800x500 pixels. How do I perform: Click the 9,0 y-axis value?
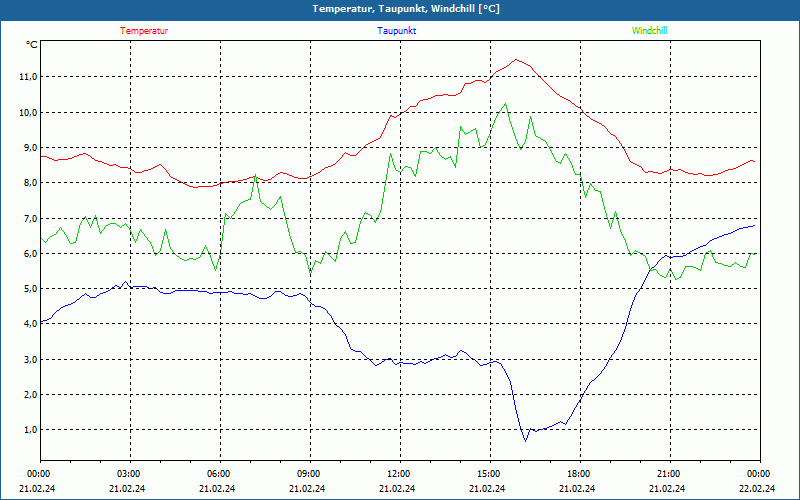(30, 147)
